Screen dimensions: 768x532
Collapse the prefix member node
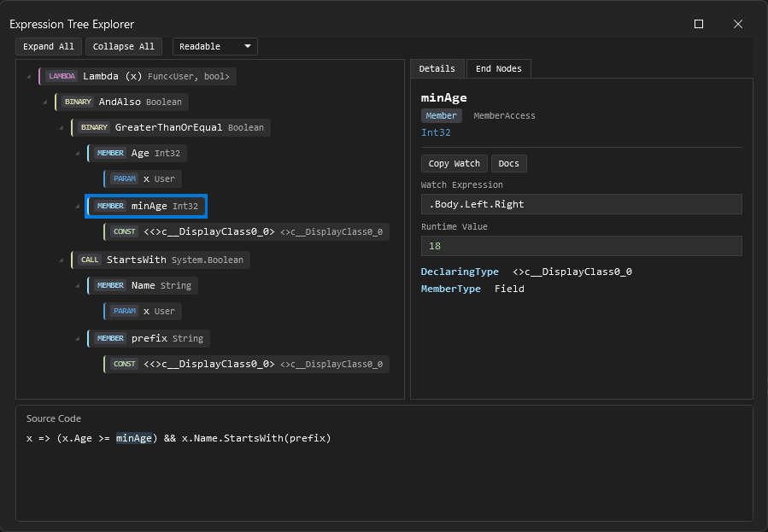pos(77,338)
